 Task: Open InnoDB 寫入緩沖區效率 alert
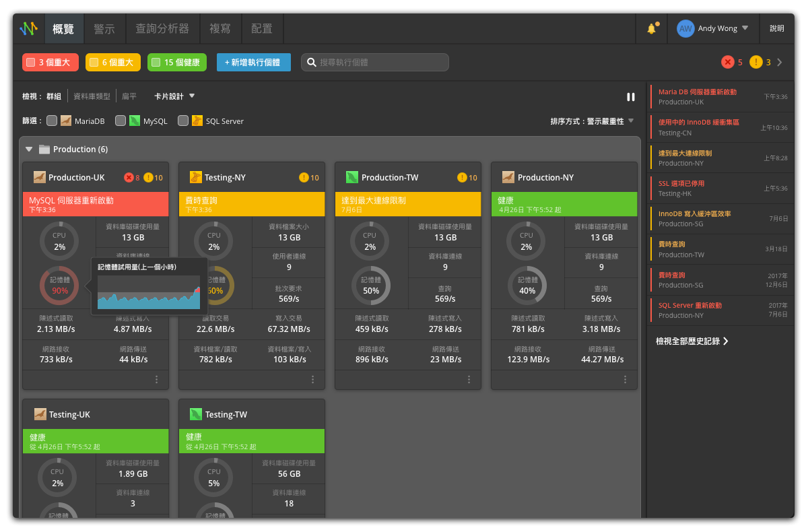click(x=719, y=218)
